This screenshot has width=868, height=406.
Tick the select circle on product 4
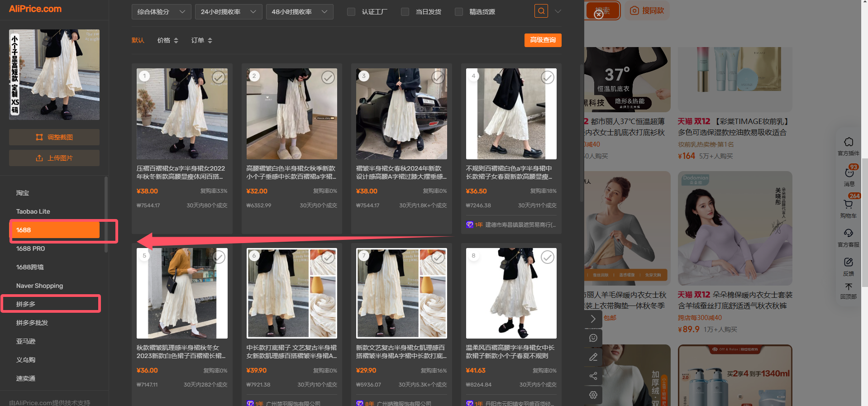tap(548, 78)
